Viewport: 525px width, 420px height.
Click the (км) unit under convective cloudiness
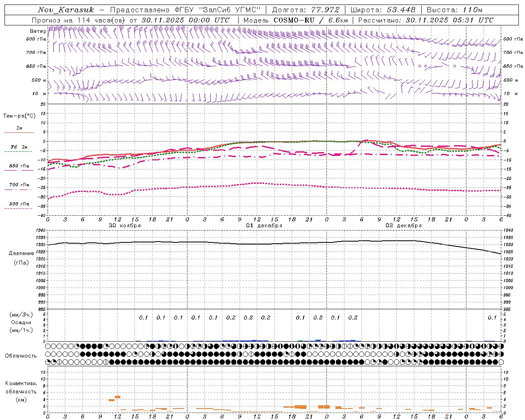[x=21, y=399]
